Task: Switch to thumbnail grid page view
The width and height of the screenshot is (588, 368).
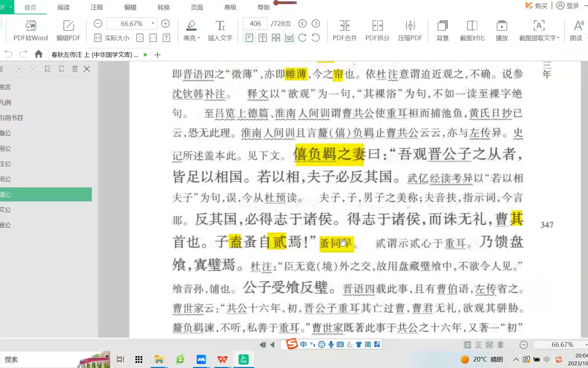Action: [276, 38]
